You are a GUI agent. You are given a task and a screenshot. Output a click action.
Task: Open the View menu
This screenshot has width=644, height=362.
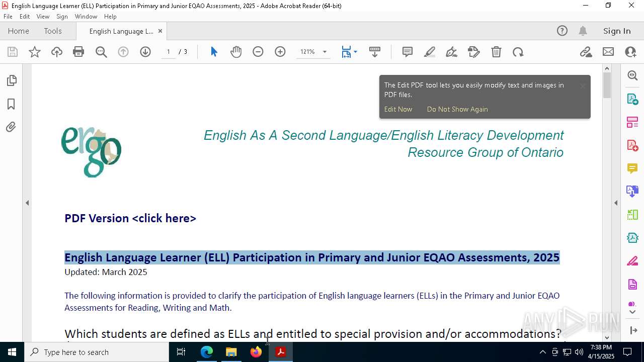point(43,17)
